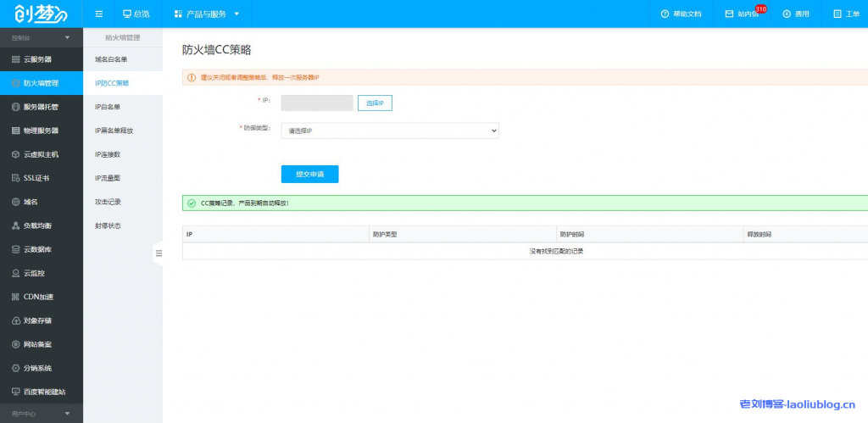Open the 防御类型 dropdown

click(390, 131)
